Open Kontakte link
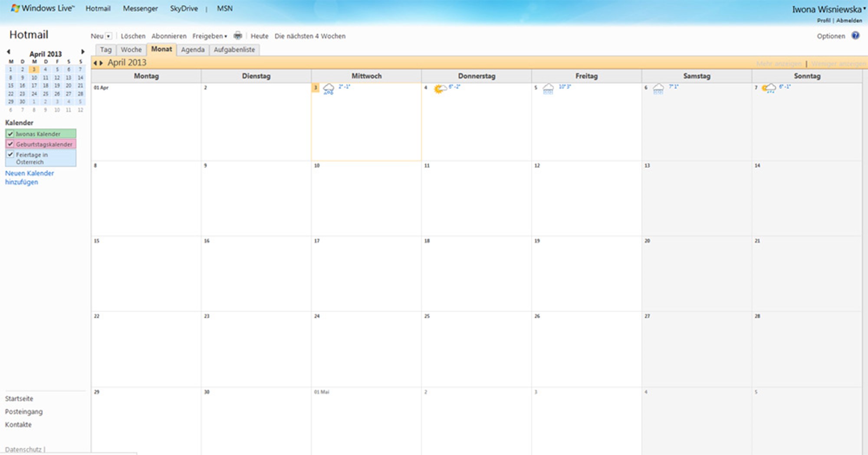 coord(18,425)
